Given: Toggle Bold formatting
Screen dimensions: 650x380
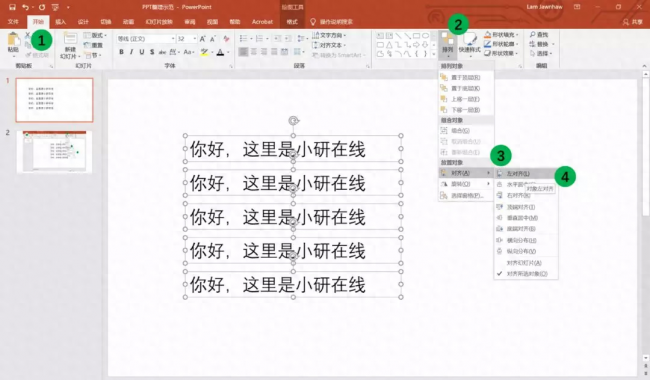Looking at the screenshot, I should (121, 52).
